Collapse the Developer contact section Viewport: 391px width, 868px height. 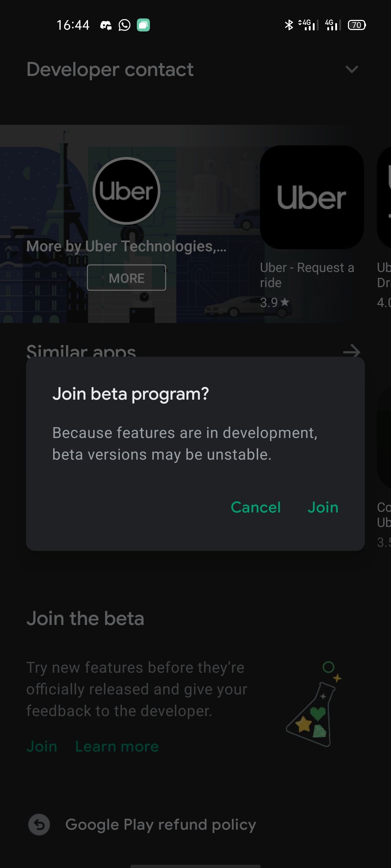(x=352, y=69)
